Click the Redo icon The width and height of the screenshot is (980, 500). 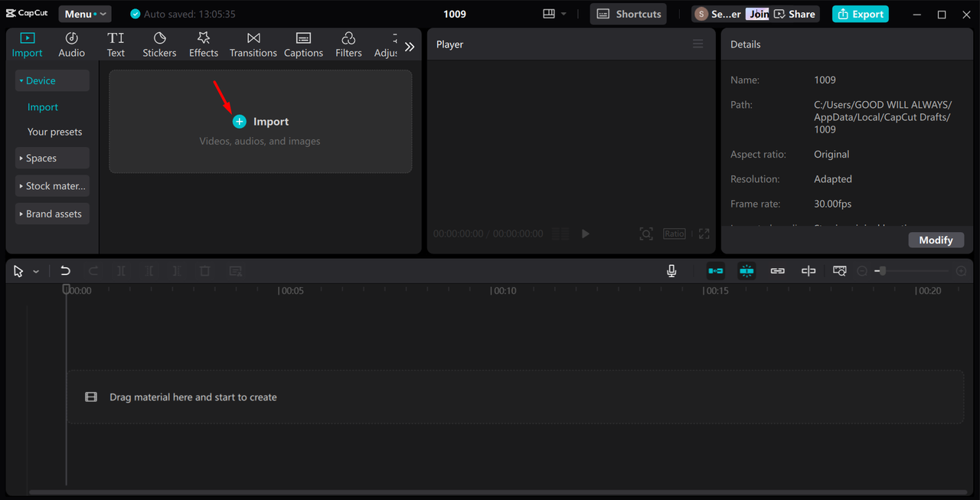(93, 271)
